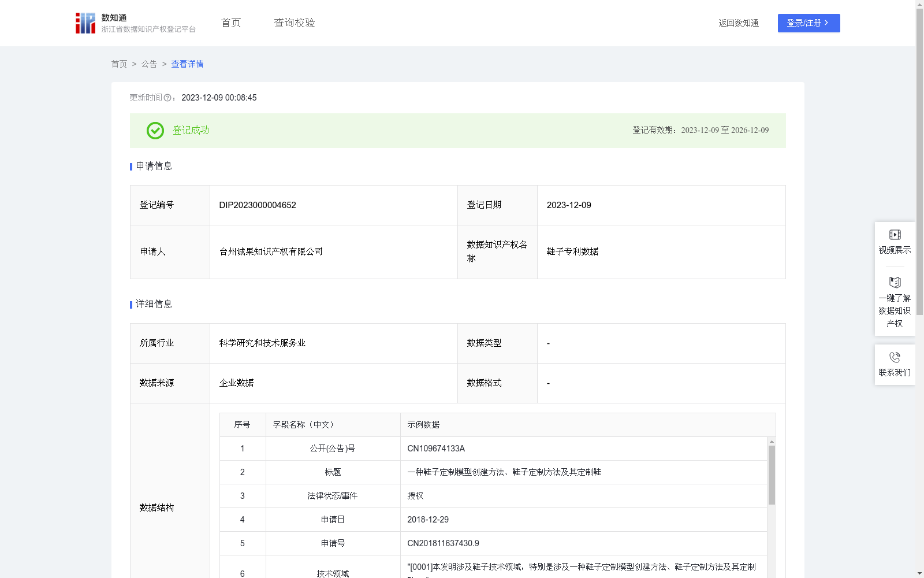Click the 字段名称（中文） column header
This screenshot has height=578, width=924.
pos(333,425)
